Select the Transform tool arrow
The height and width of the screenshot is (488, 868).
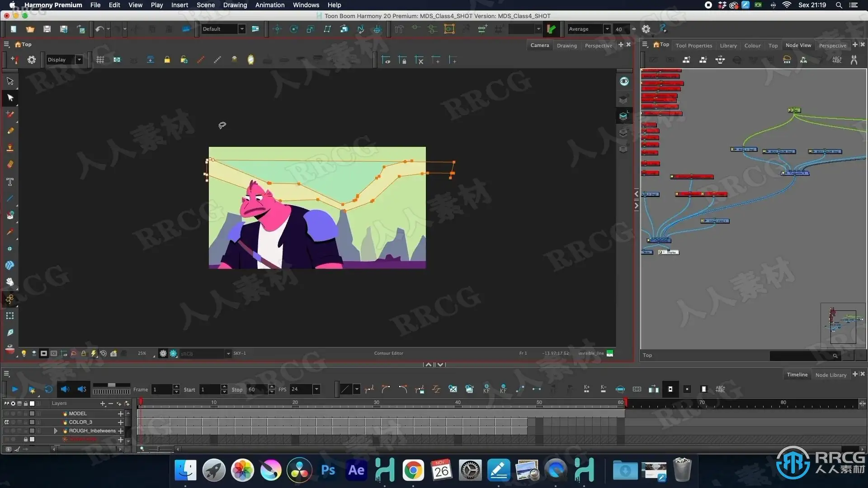pos(10,81)
